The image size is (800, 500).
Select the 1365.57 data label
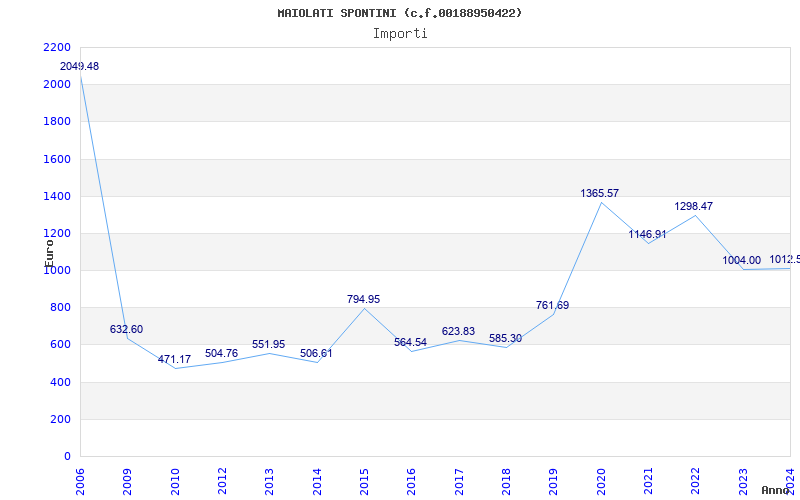pos(600,193)
